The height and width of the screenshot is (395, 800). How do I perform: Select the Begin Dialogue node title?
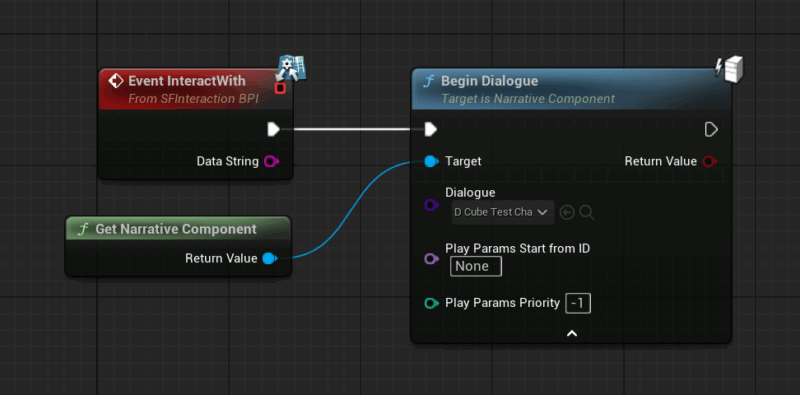(x=489, y=81)
